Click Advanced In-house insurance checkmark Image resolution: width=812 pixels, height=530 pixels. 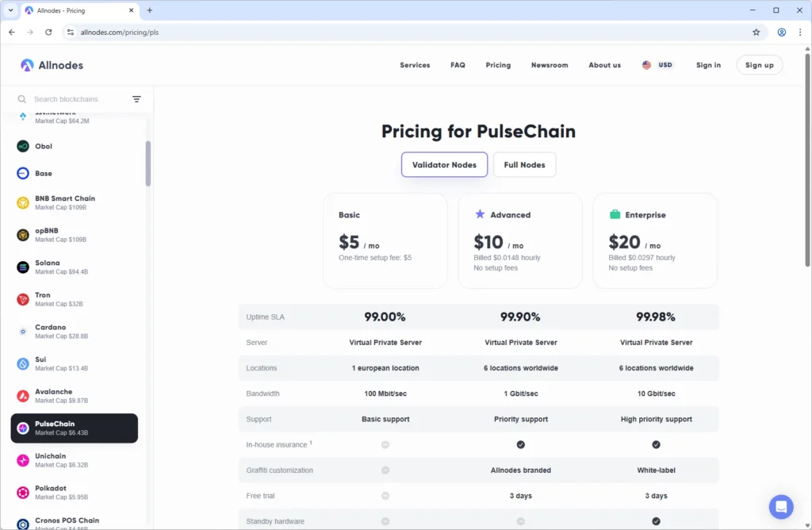point(520,444)
